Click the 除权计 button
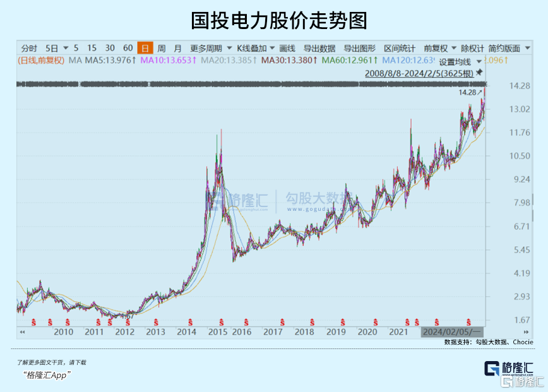 [472, 48]
